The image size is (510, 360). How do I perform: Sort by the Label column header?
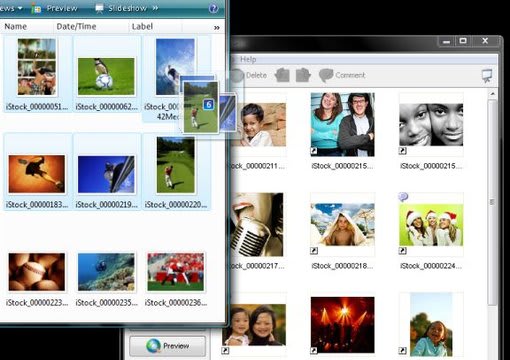click(x=142, y=26)
